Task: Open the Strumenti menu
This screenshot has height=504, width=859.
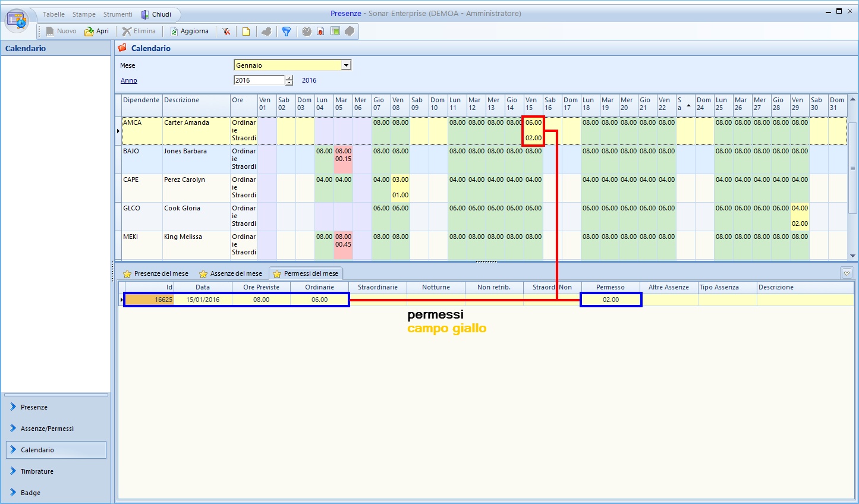Action: click(x=118, y=14)
